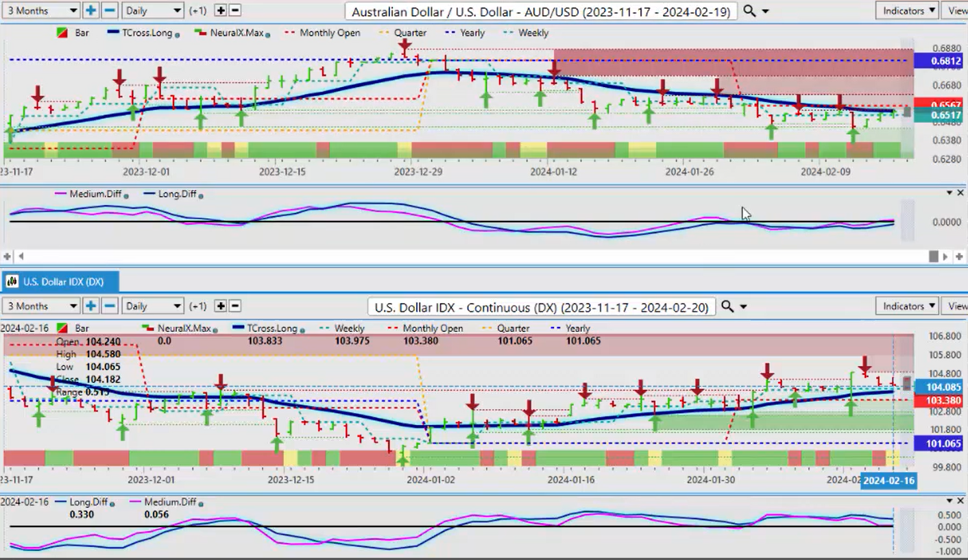Open the settings dot beside NeuralX.Max on the AUD/USD chart
Screen dimensions: 968x560
[267, 34]
